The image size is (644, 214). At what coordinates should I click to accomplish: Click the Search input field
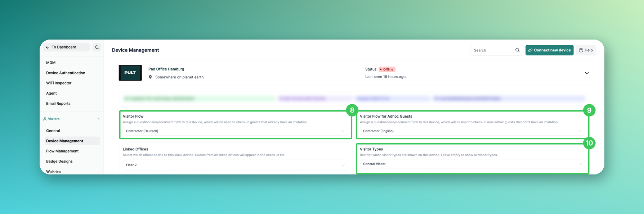[497, 50]
